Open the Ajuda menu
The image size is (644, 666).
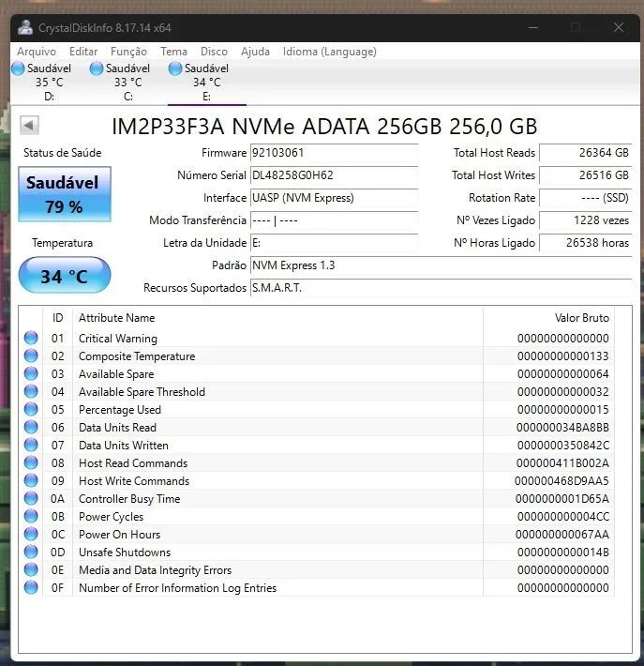(x=255, y=52)
